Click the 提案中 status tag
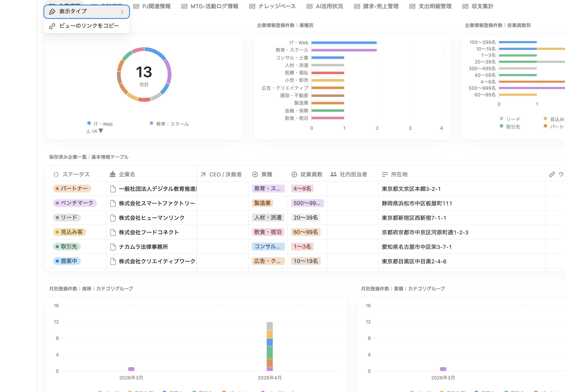This screenshot has height=392, width=565. click(x=67, y=261)
